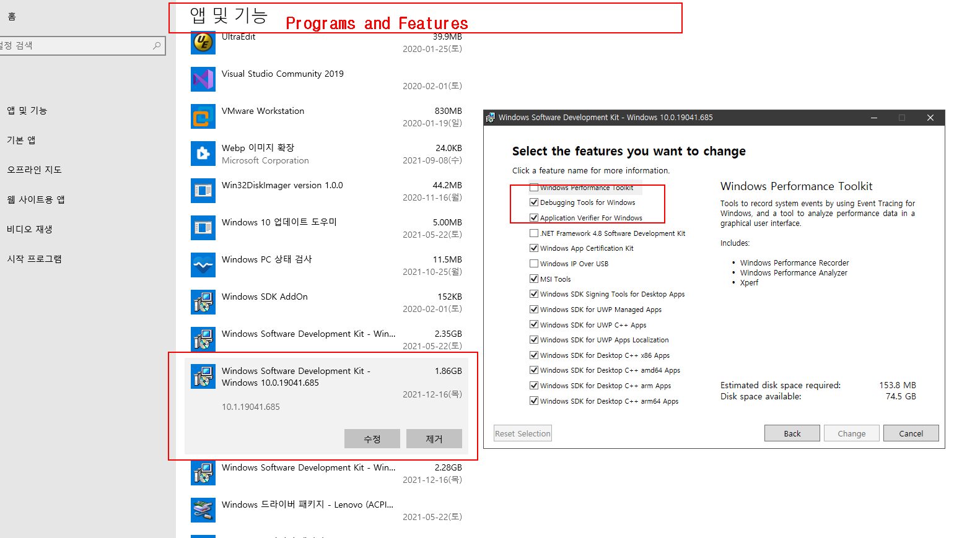The width and height of the screenshot is (980, 538).
Task: Toggle Windows SDK for Desktop C++ arm Apps
Action: [534, 386]
